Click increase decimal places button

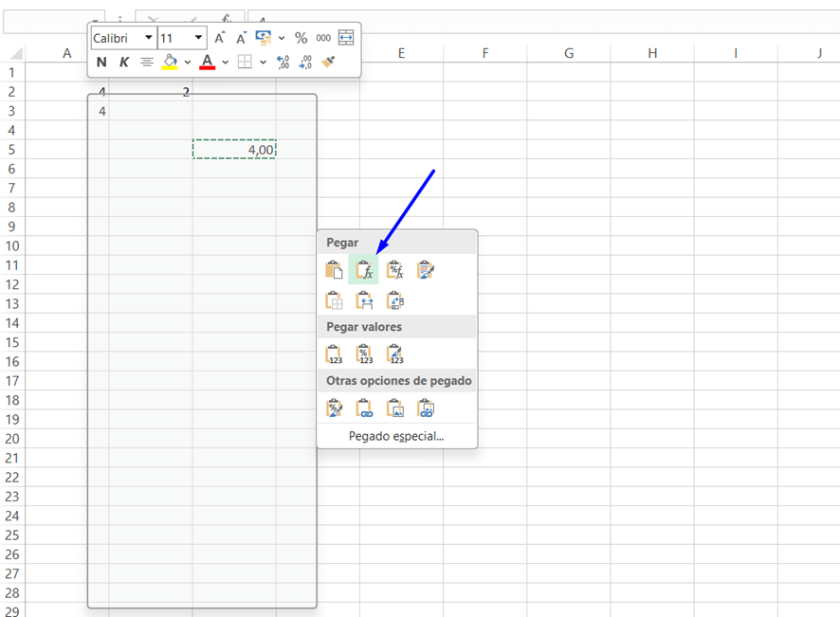[x=283, y=62]
